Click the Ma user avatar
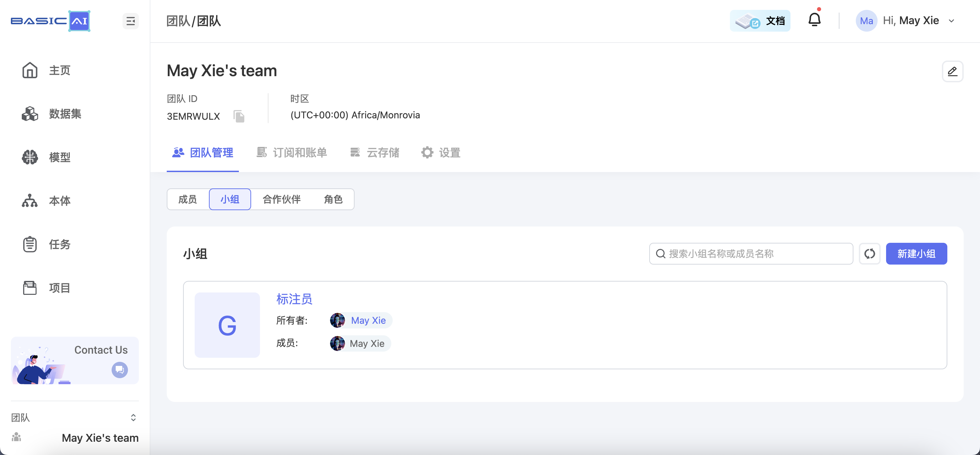This screenshot has width=980, height=455. [866, 20]
